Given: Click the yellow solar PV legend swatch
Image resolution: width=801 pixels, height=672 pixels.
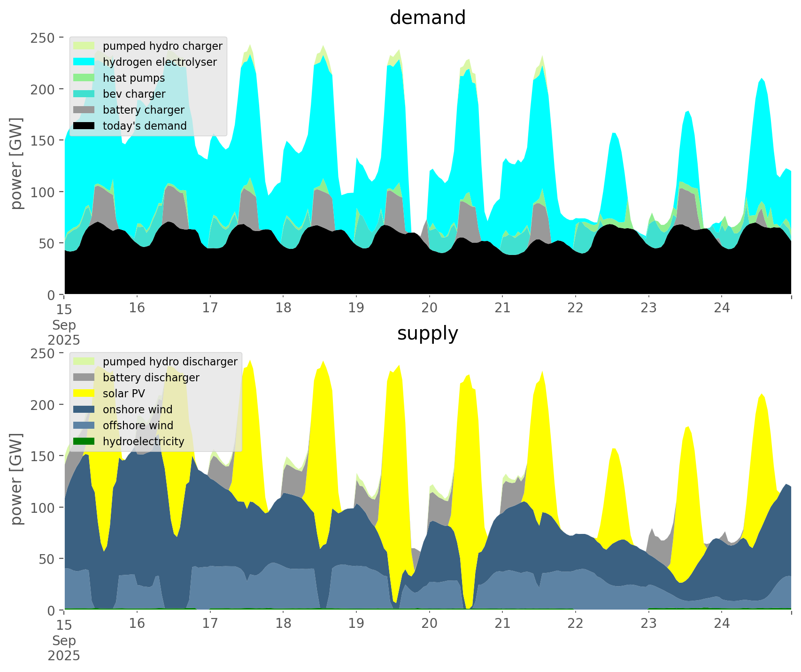Looking at the screenshot, I should click(85, 394).
